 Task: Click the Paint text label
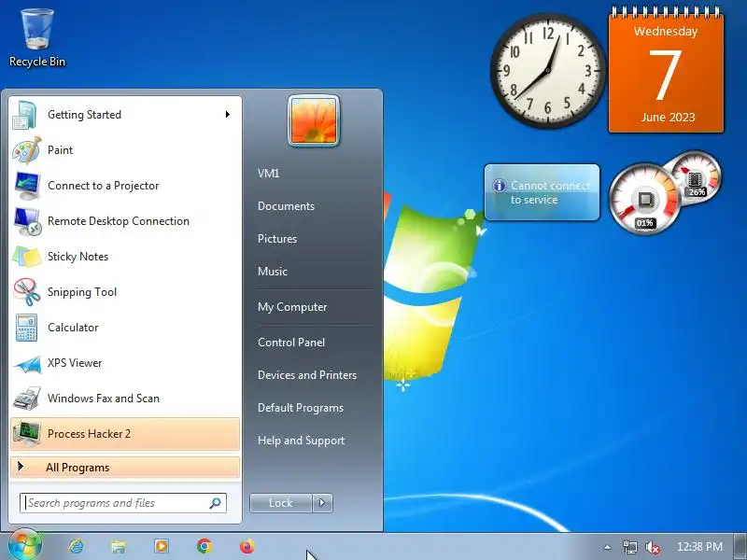61,150
